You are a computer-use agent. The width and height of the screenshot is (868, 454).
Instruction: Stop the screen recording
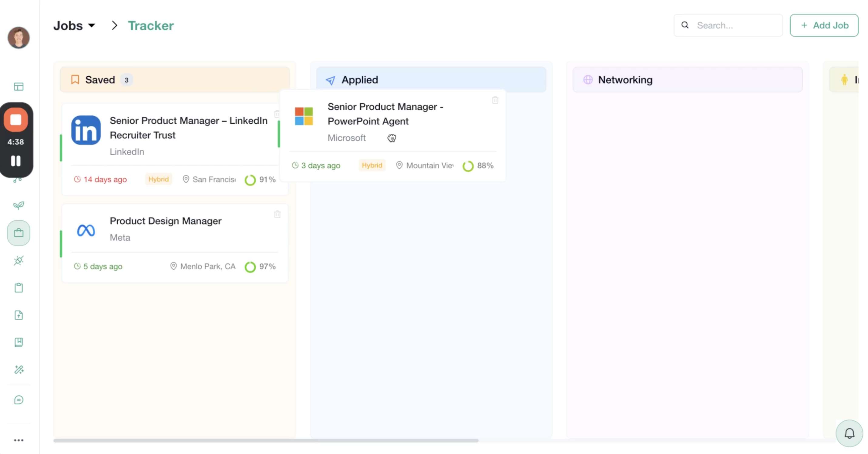[x=16, y=120]
